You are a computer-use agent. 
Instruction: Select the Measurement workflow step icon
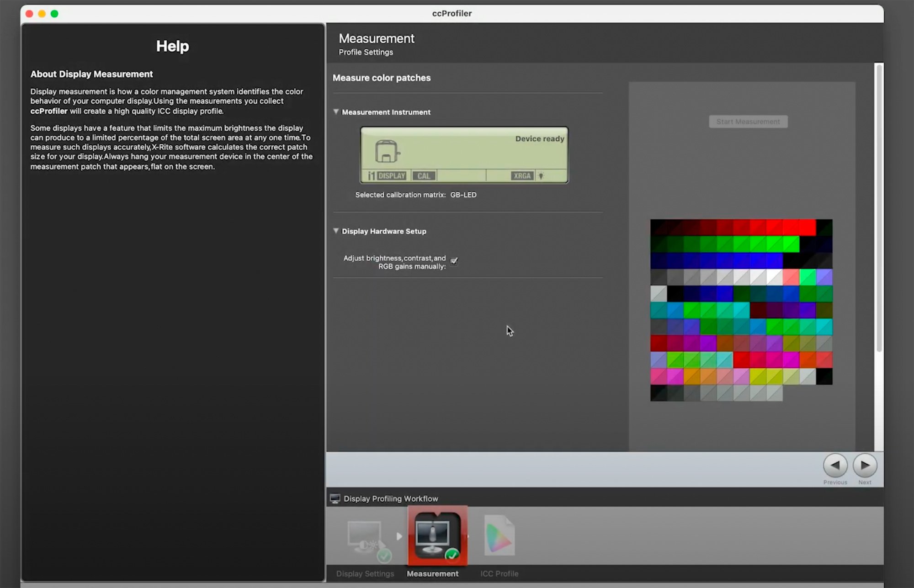click(437, 536)
